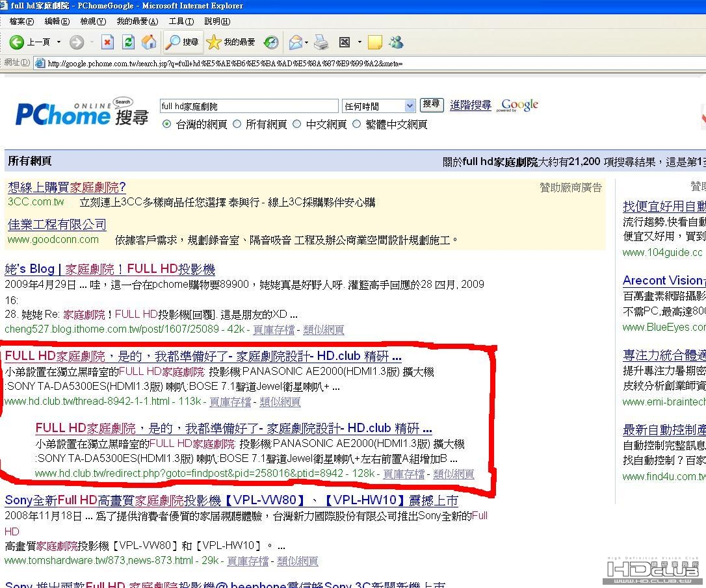Image resolution: width=706 pixels, height=588 pixels.
Task: Open 類似網頁 for cheng527 blog result
Action: coord(324,330)
